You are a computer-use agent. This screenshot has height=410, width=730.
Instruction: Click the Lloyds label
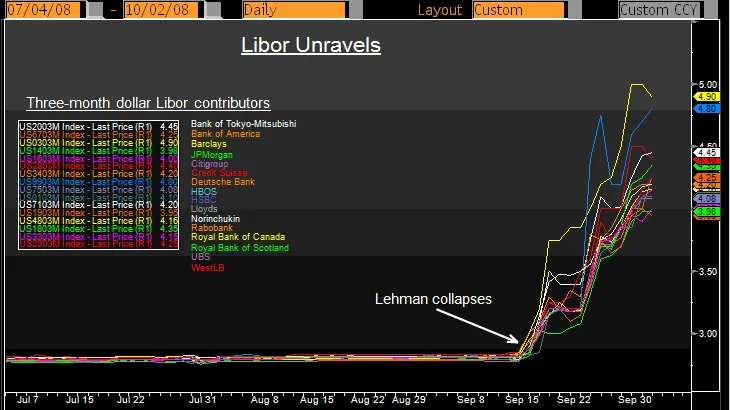pos(204,209)
